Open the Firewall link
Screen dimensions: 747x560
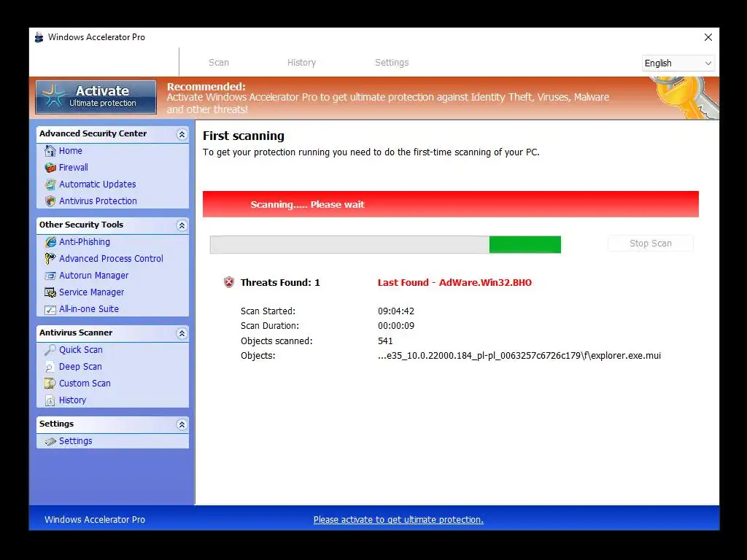click(74, 167)
